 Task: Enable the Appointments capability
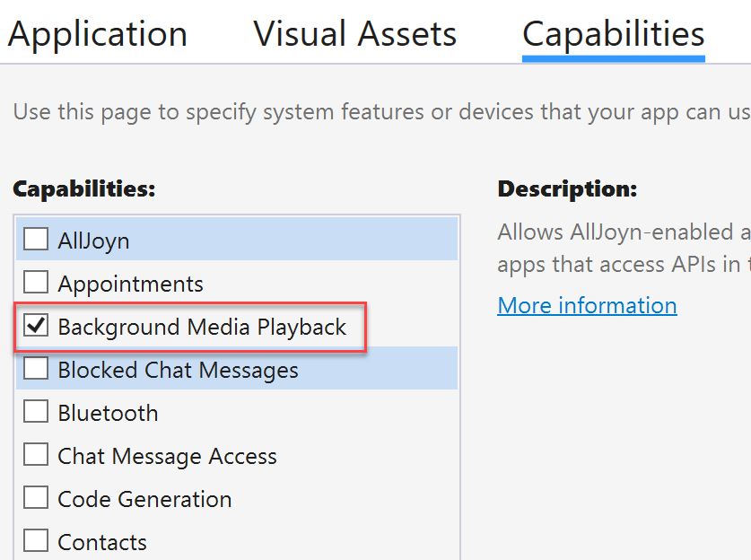(36, 282)
